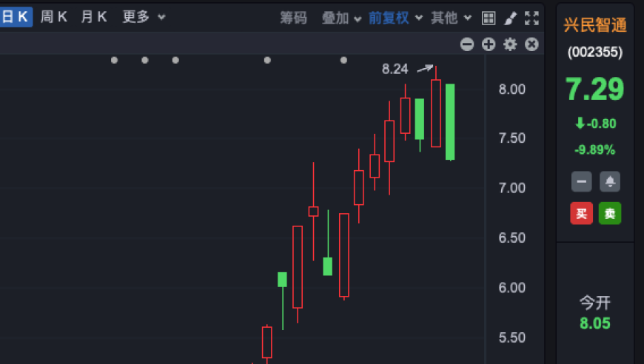Remove stock from watchlist (minus button)
Screen dimensions: 644x364
coord(581,181)
